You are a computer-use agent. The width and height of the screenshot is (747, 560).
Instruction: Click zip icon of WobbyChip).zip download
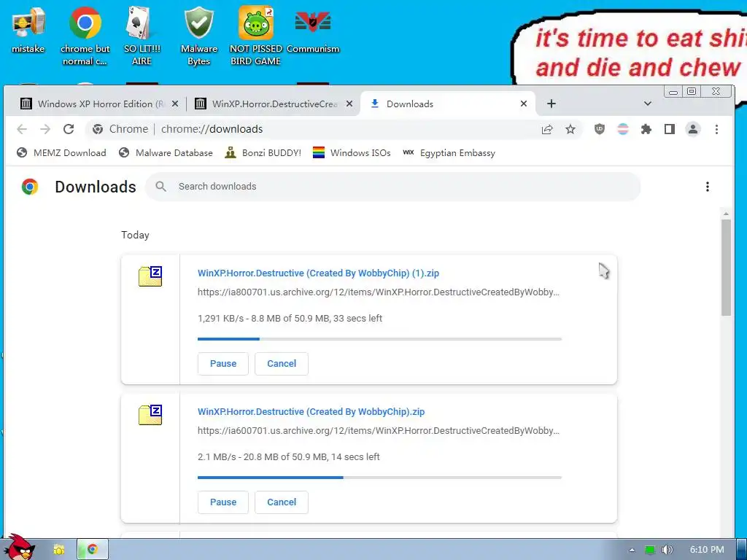pyautogui.click(x=150, y=415)
